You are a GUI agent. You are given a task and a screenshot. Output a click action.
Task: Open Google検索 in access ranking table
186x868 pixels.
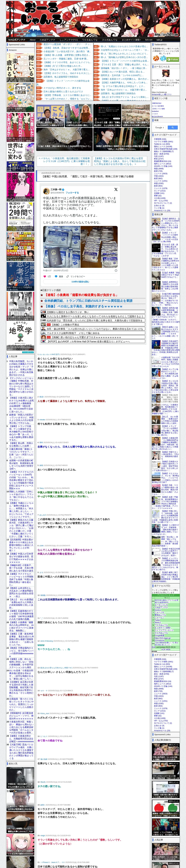click(x=159, y=635)
